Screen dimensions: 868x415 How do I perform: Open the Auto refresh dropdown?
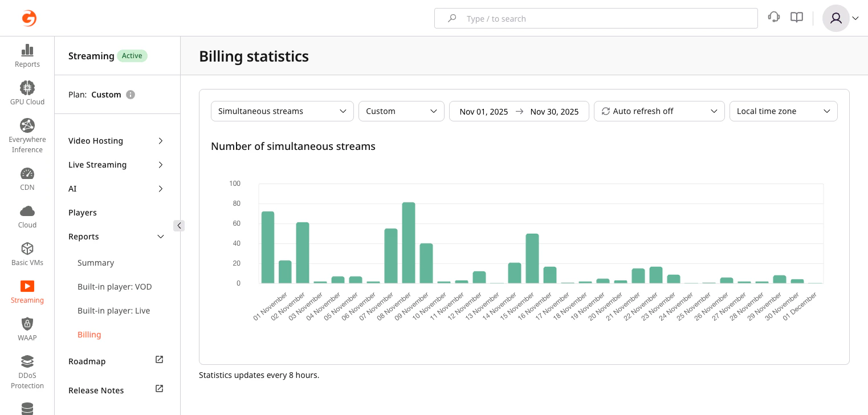tap(659, 111)
